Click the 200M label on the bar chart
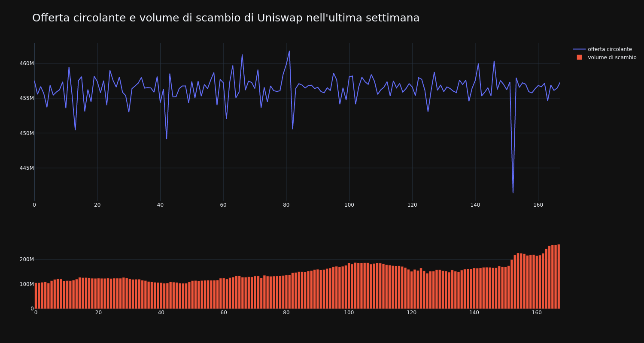 click(26, 259)
